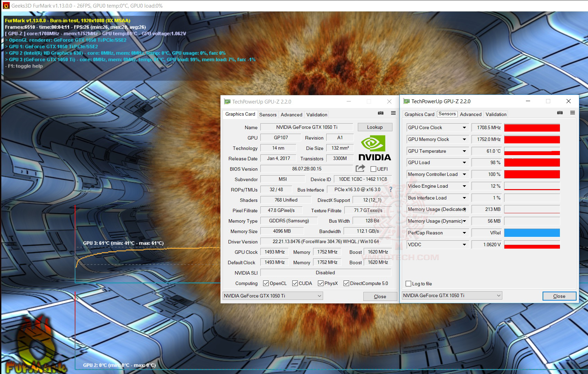Expand the Bus Interface Load sensor dropdown

(464, 198)
